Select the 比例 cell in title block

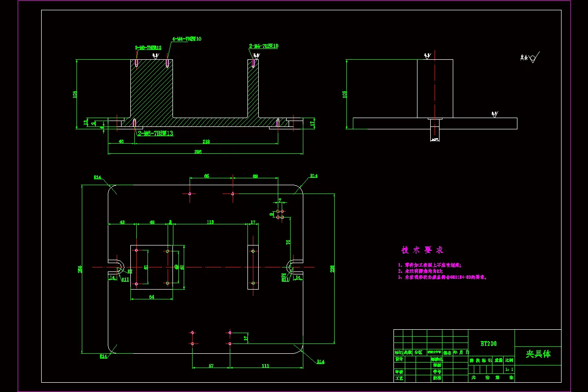[510, 360]
